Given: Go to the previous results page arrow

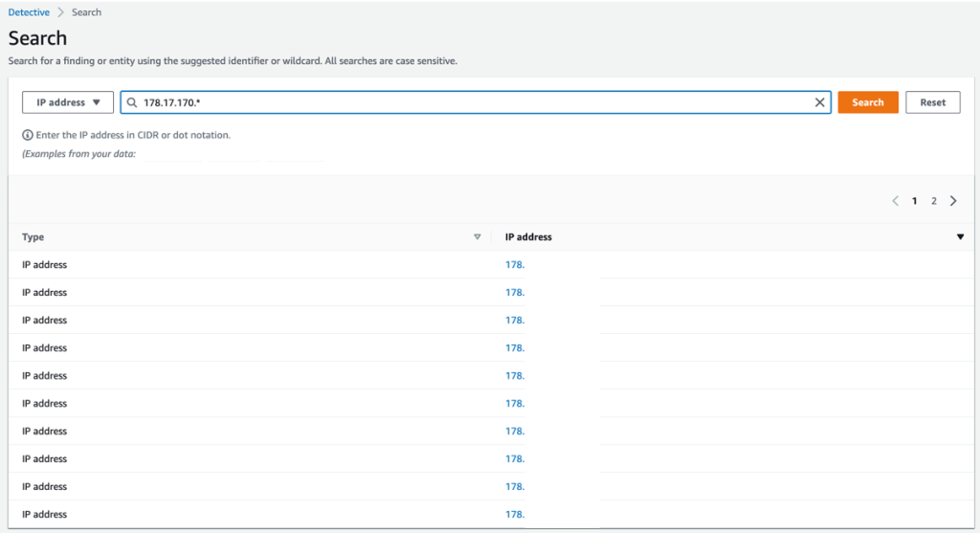Looking at the screenshot, I should 895,201.
